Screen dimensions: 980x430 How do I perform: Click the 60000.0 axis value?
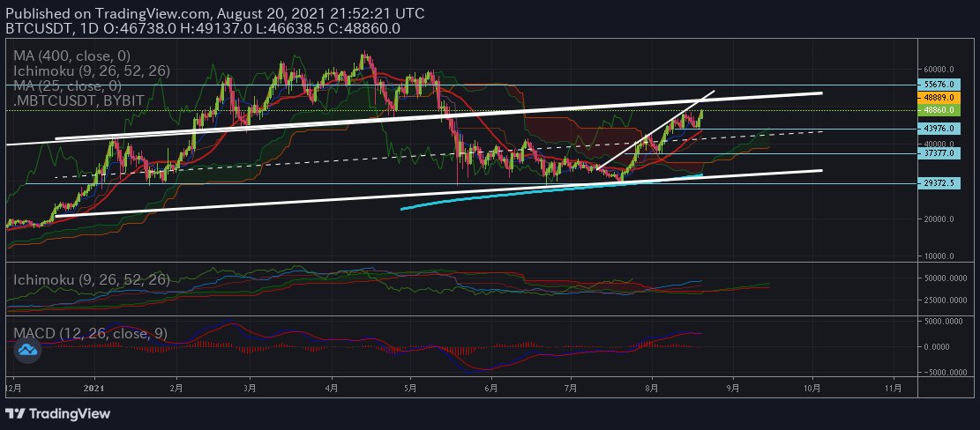tap(939, 70)
